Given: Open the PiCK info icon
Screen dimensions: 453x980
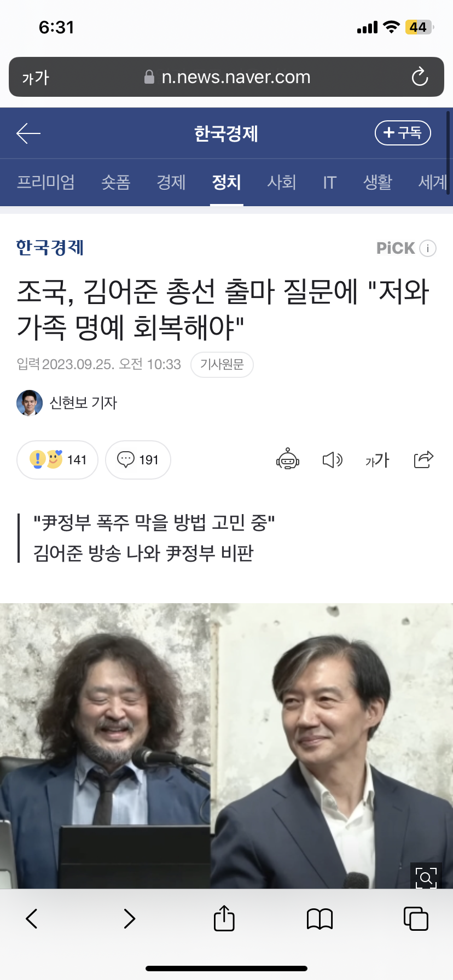Looking at the screenshot, I should (x=428, y=248).
